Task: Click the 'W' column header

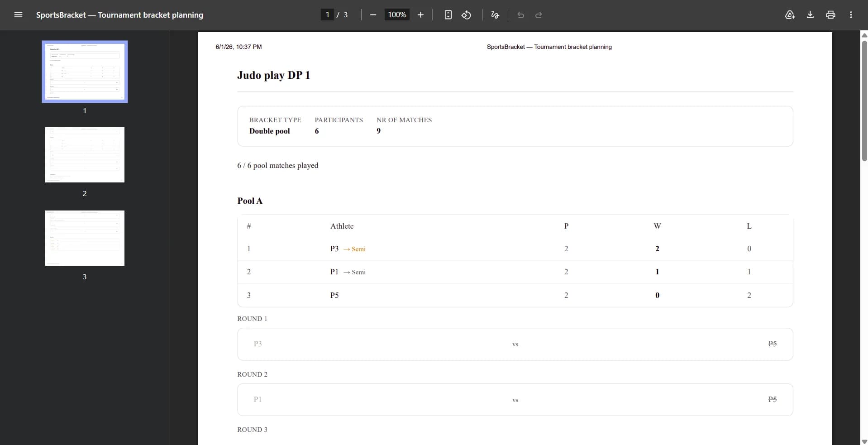Action: coord(658,226)
